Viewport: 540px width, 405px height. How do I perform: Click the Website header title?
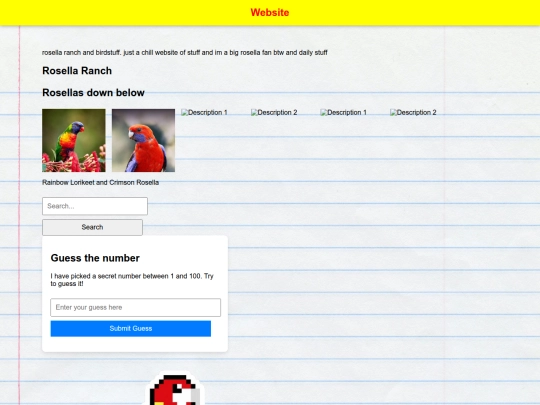point(270,12)
